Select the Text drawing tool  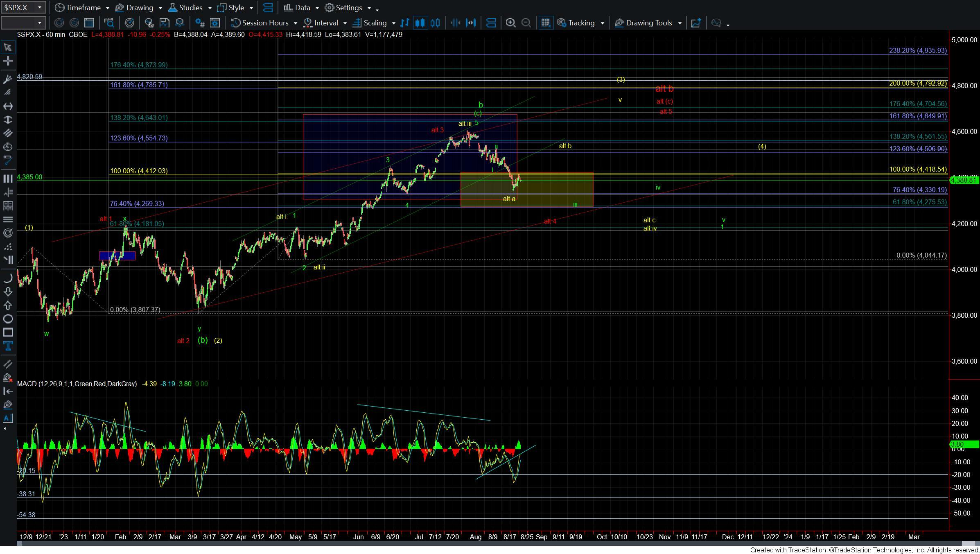pyautogui.click(x=7, y=346)
